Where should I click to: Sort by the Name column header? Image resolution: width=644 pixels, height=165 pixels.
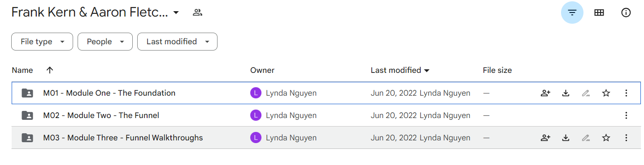(x=22, y=70)
